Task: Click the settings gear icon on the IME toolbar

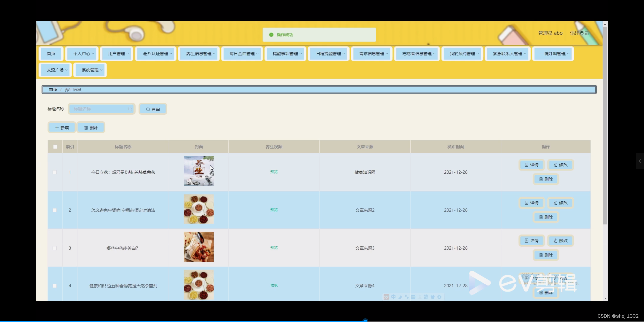Action: 440,297
